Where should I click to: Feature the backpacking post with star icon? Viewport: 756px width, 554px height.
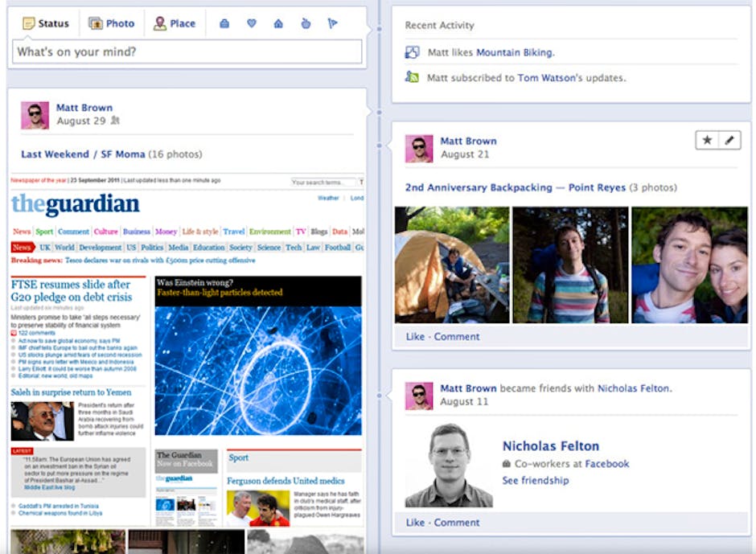[x=707, y=141]
